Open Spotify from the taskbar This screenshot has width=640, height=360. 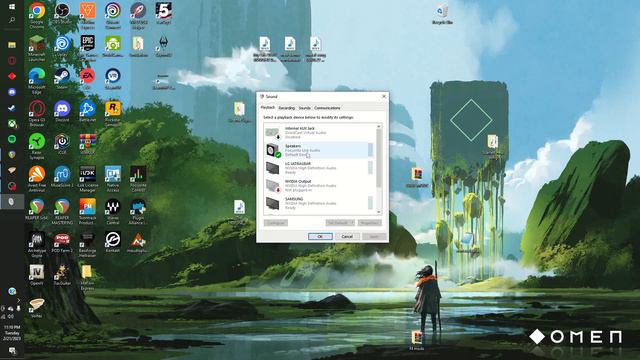[12, 139]
